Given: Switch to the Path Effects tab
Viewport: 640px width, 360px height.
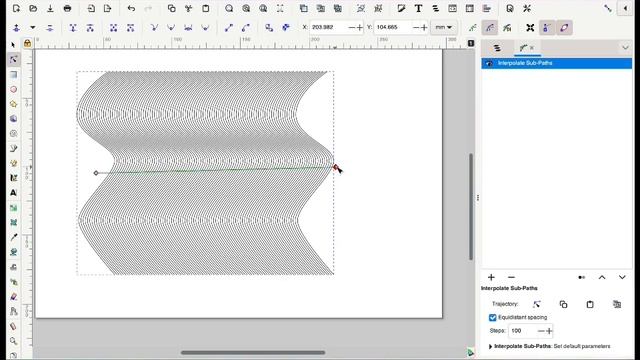Looking at the screenshot, I should pyautogui.click(x=523, y=48).
